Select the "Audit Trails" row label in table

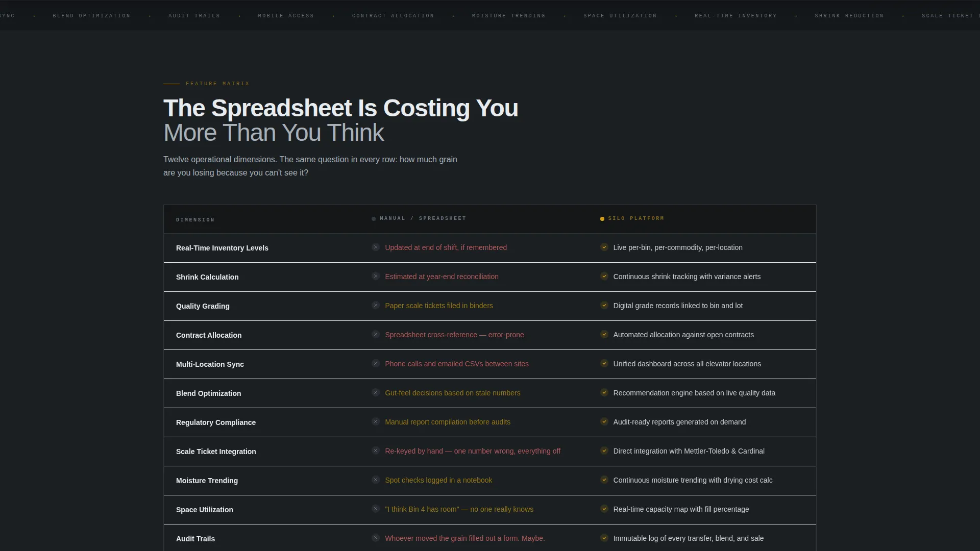tap(195, 539)
